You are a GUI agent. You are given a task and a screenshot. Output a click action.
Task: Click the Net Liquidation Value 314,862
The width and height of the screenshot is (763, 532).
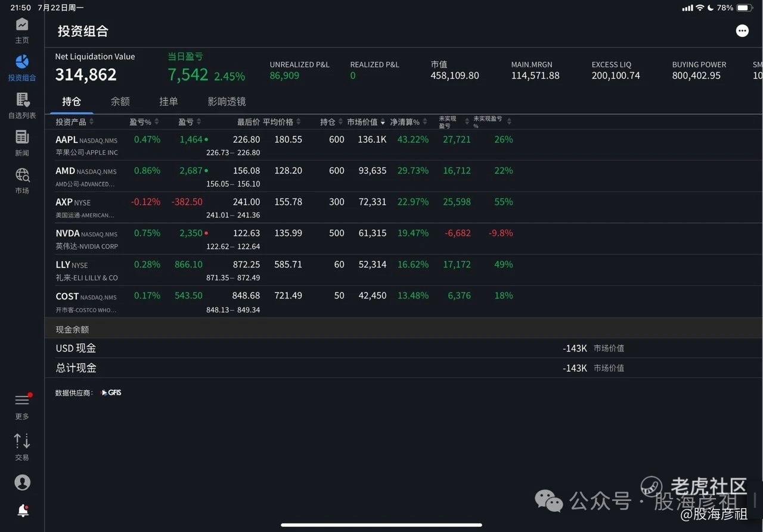point(86,75)
